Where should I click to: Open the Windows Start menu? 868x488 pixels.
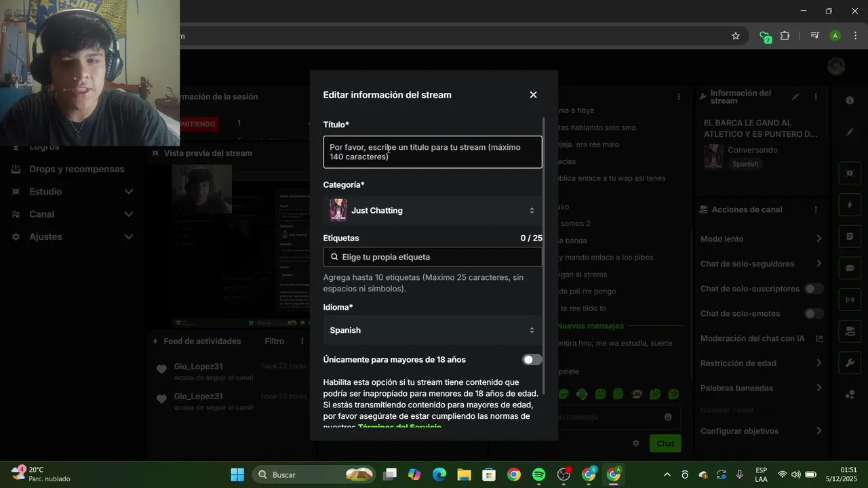pyautogui.click(x=237, y=474)
